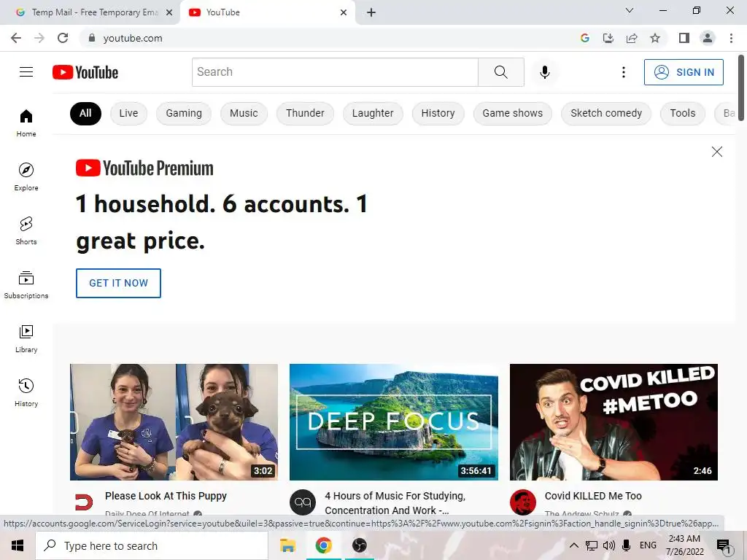Select the Game shows filter chip
747x560 pixels.
[513, 113]
